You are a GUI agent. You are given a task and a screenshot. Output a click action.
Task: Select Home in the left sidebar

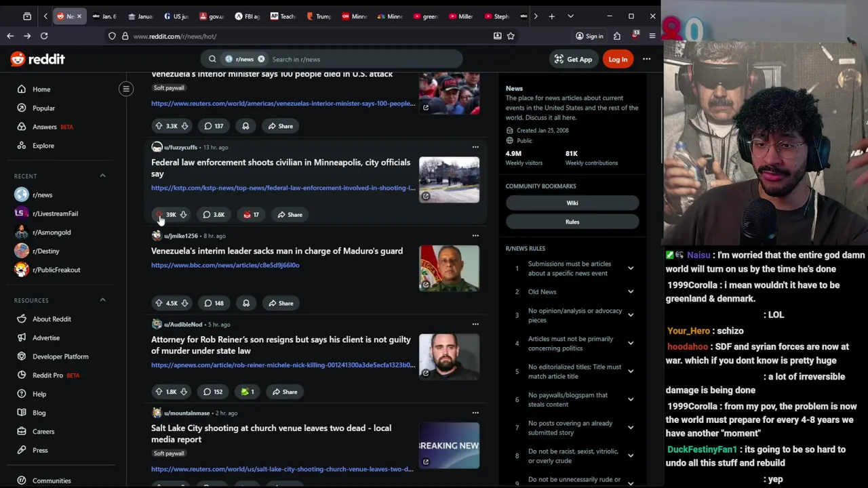41,89
